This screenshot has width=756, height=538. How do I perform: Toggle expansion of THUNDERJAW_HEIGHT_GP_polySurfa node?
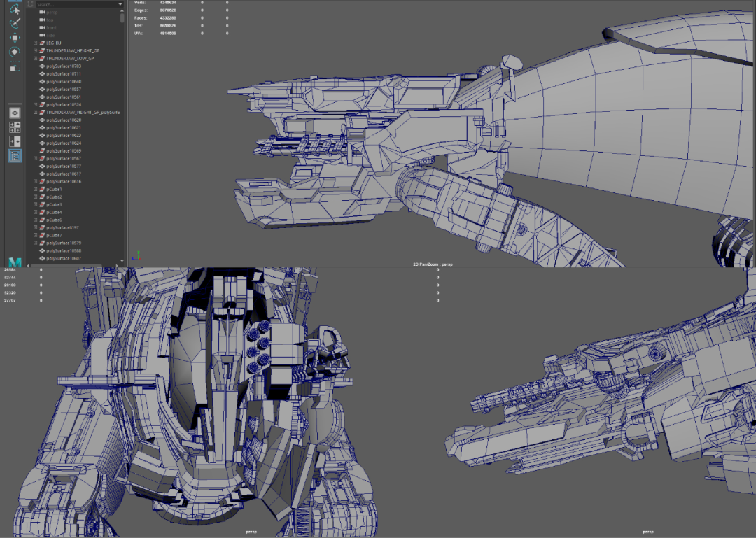coord(35,113)
